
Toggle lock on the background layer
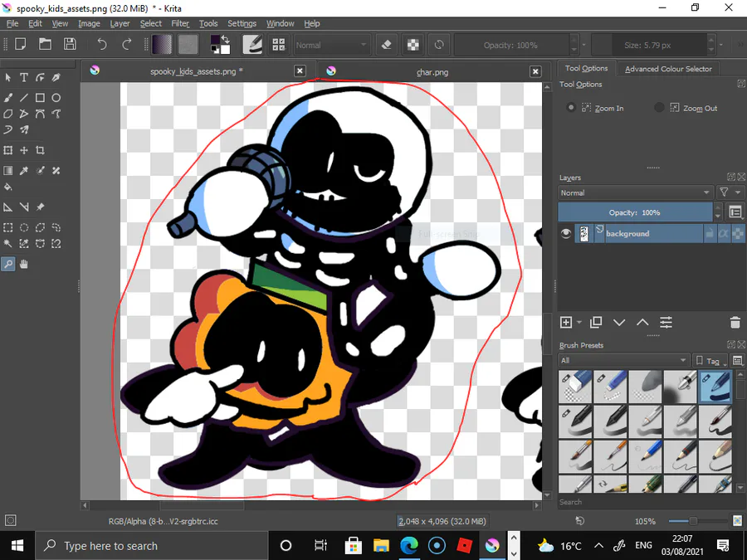tap(710, 233)
